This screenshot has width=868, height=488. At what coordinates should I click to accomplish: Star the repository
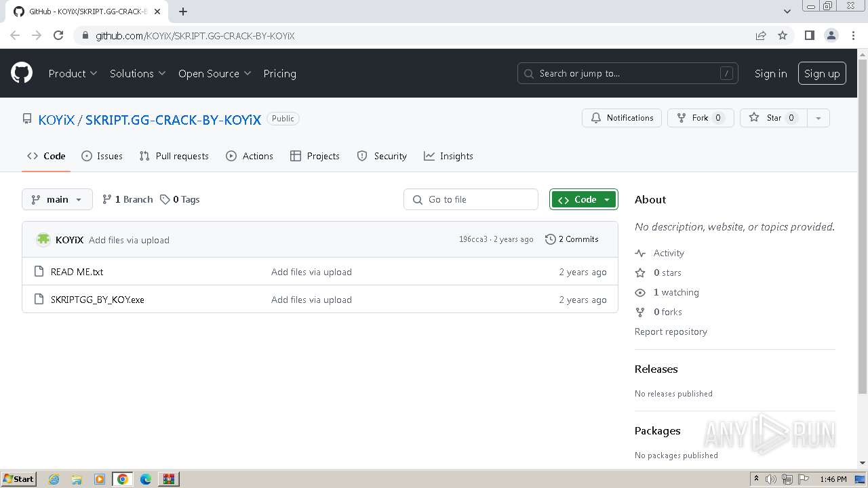[773, 118]
